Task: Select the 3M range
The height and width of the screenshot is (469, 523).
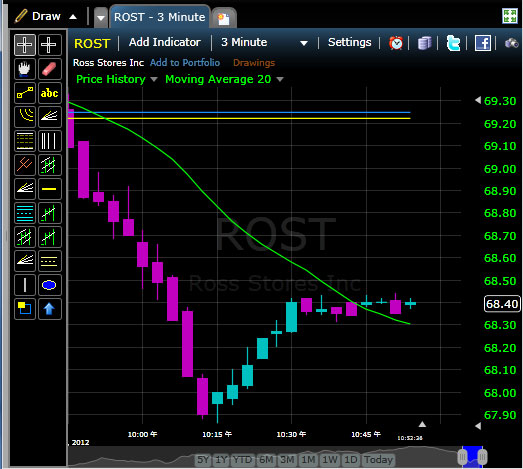Action: point(287,460)
